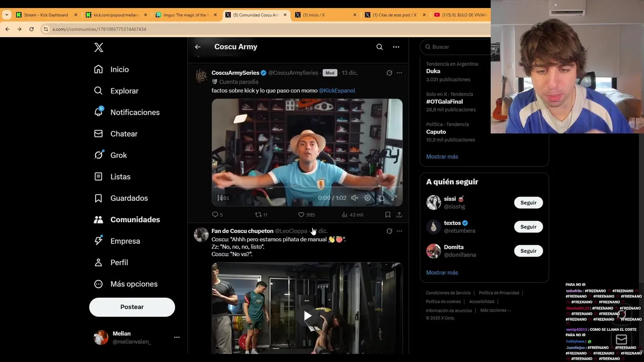Click the address bar URL
The width and height of the screenshot is (644, 362).
point(99,29)
